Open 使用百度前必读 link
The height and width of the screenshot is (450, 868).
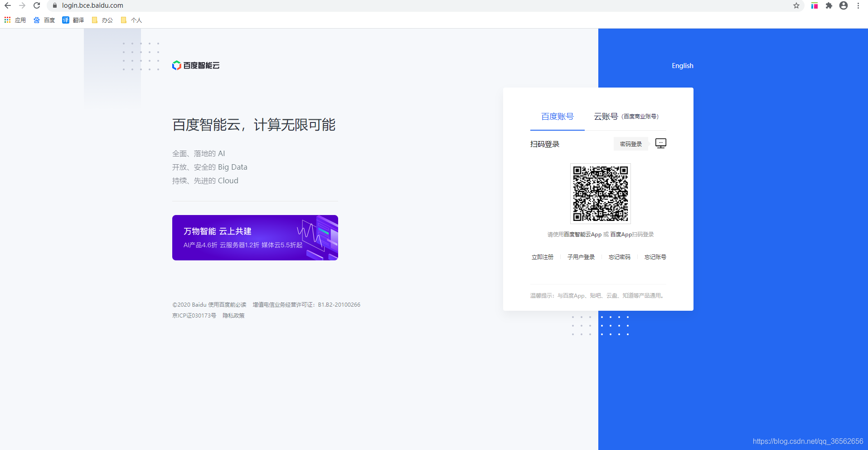click(x=227, y=305)
